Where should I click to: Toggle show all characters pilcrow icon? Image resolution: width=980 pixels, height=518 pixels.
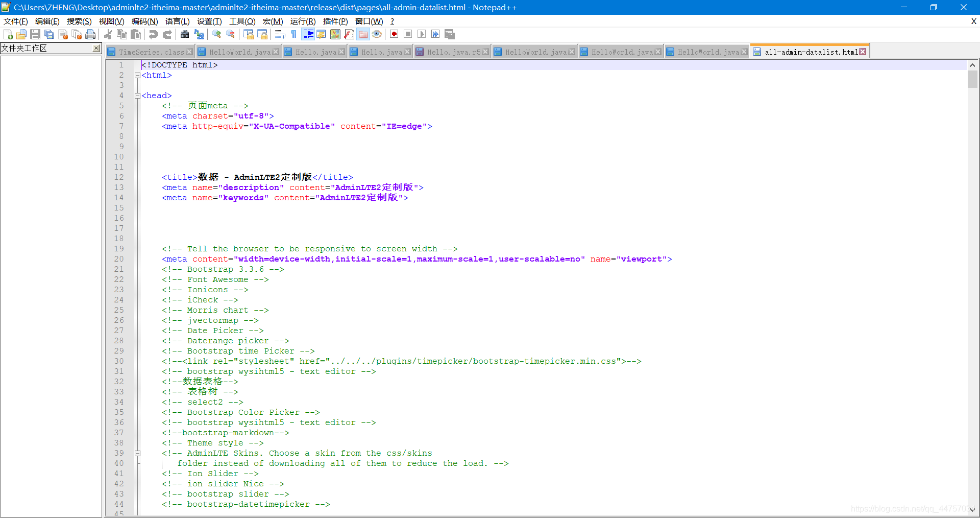click(293, 34)
